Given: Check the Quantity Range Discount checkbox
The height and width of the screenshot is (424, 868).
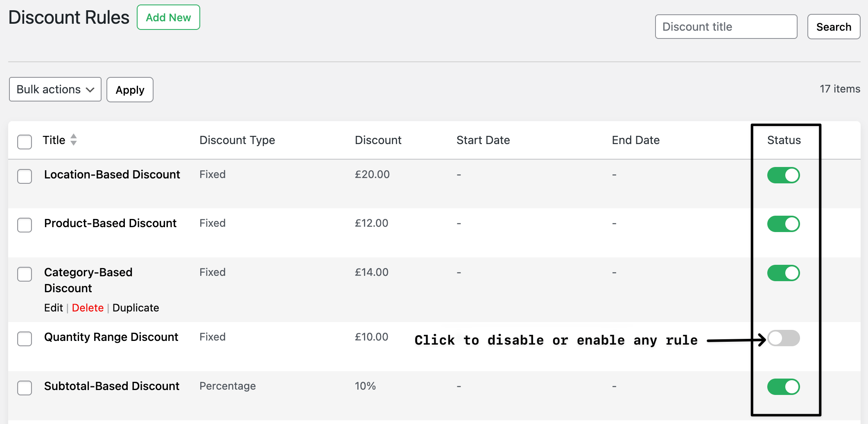Looking at the screenshot, I should tap(25, 339).
